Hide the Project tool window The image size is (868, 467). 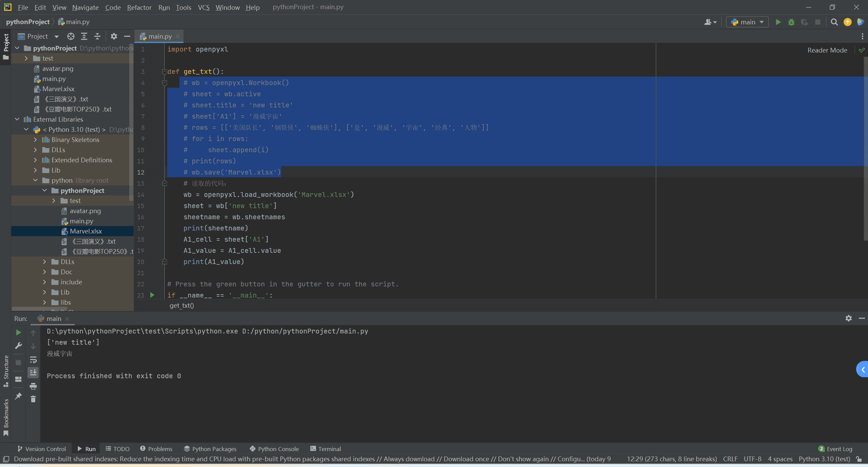pos(127,36)
